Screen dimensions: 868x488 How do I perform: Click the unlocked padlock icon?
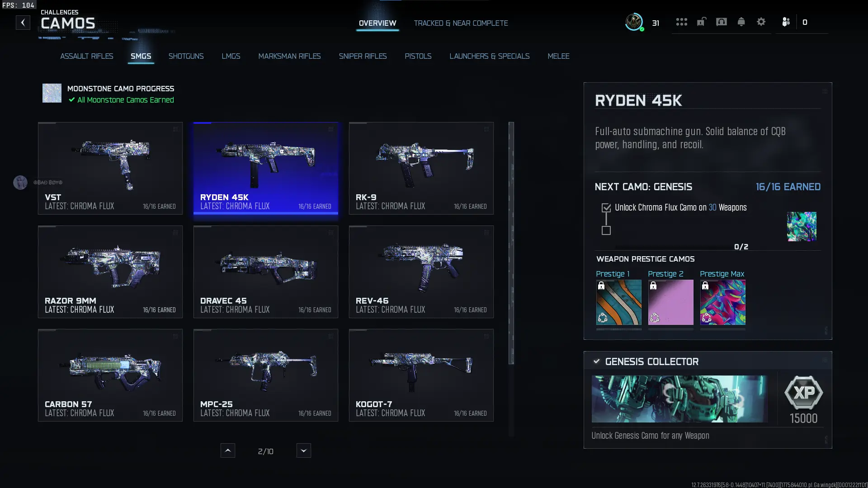pos(701,22)
